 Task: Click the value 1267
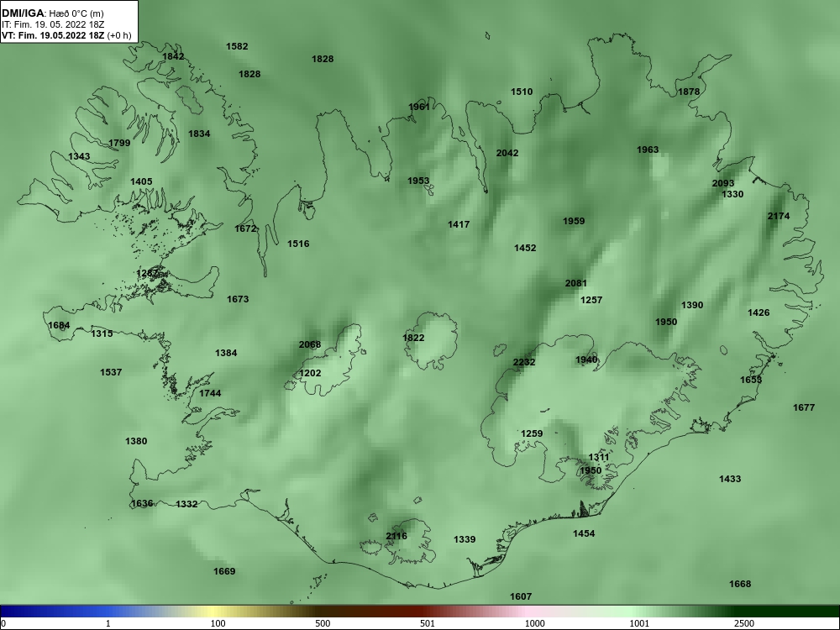point(147,273)
